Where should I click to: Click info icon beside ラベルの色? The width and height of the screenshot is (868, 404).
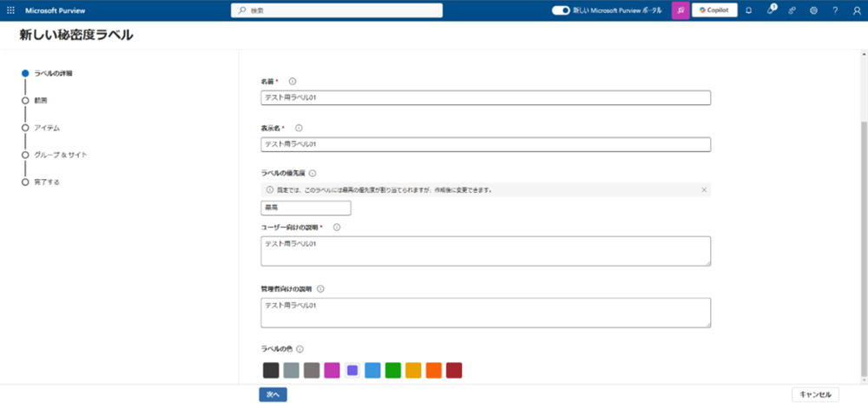tap(299, 349)
